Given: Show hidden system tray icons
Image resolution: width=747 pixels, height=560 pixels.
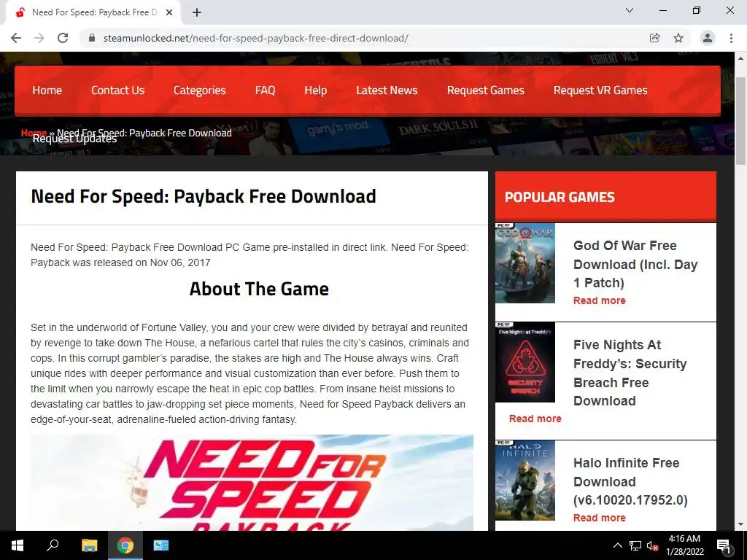Looking at the screenshot, I should (x=617, y=545).
